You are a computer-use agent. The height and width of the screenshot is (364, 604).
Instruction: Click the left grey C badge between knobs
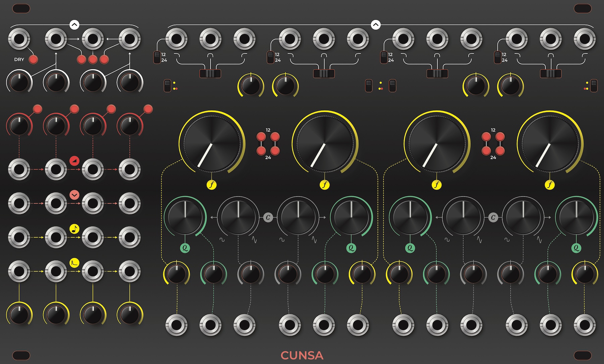[268, 218]
